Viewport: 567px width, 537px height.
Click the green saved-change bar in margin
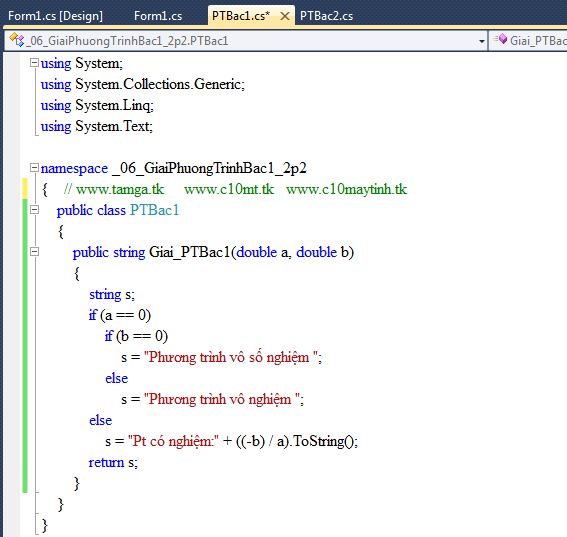25,346
